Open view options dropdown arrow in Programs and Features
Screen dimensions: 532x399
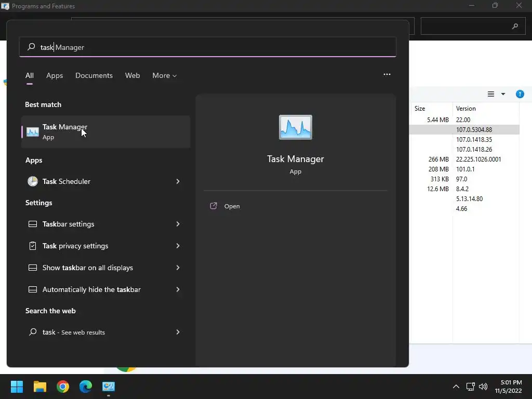[x=503, y=94]
